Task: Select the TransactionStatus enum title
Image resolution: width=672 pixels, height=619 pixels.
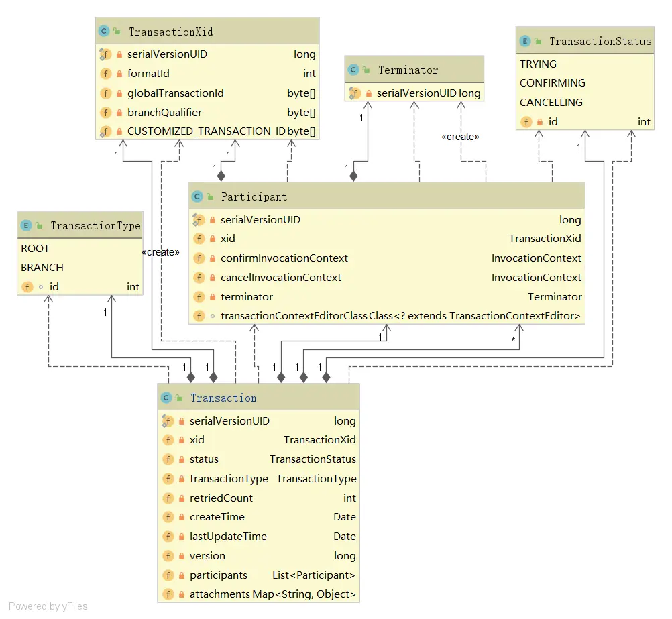Action: tap(600, 41)
